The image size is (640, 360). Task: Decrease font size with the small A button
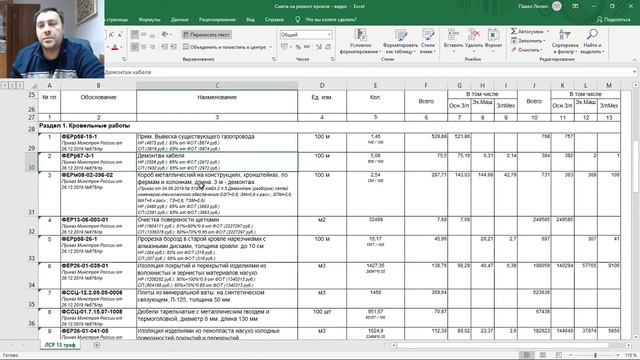[121, 35]
